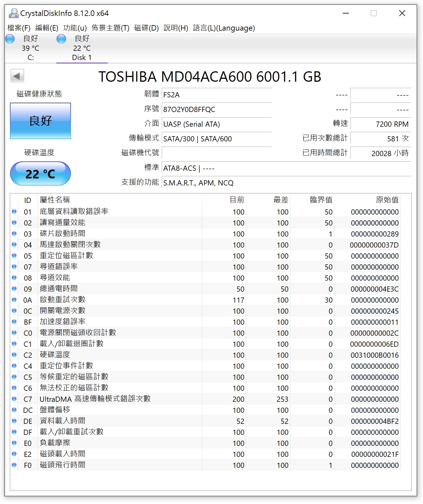Click the empty drive letter field
This screenshot has height=504, width=423.
pos(217,153)
